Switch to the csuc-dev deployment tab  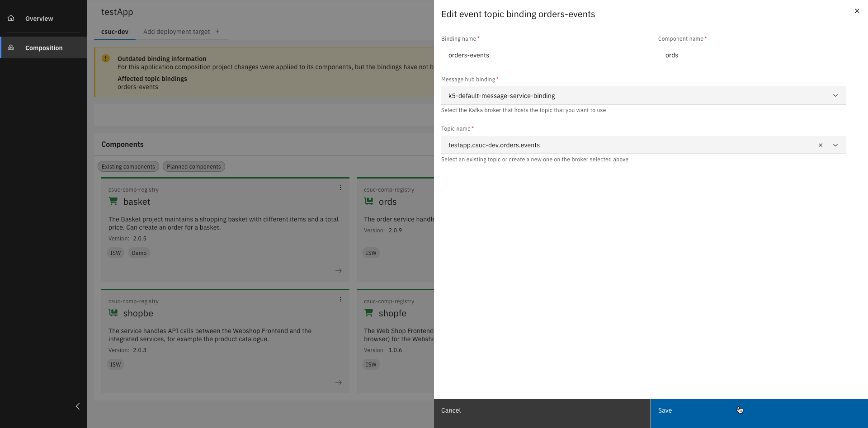click(x=114, y=32)
